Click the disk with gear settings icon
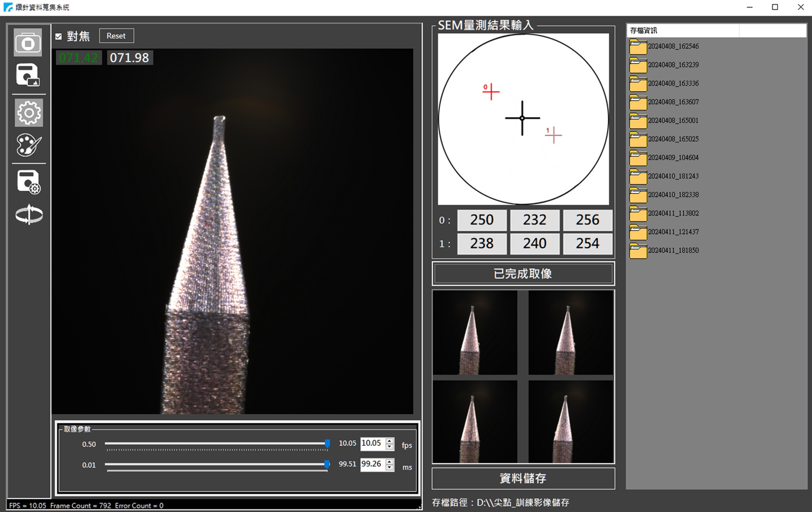The image size is (812, 512). [28, 182]
